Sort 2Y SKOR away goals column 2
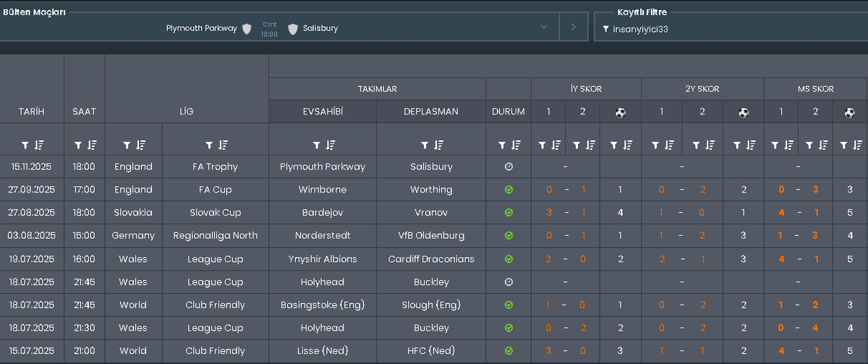Image resolution: width=868 pixels, height=364 pixels. (710, 145)
